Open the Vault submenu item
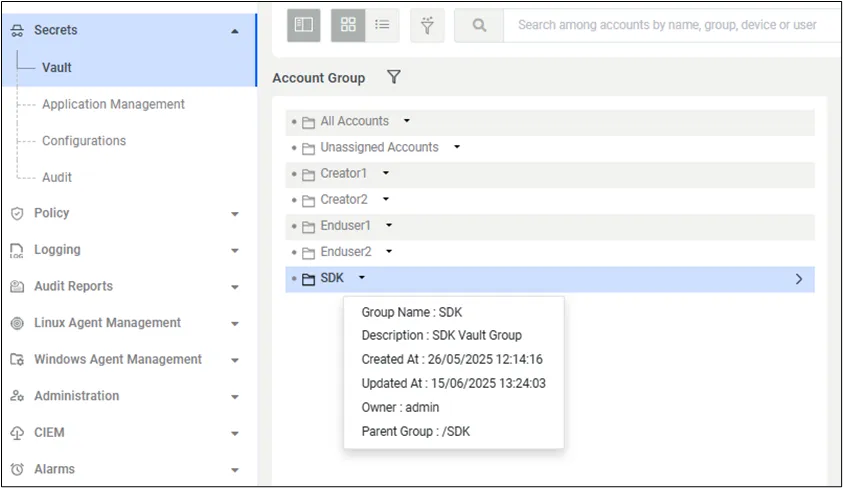 click(x=56, y=68)
